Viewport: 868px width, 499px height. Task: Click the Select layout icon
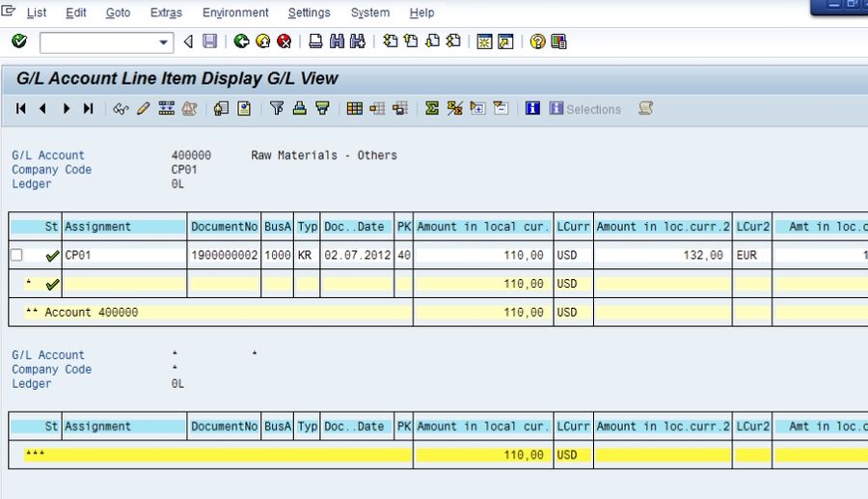pos(377,108)
